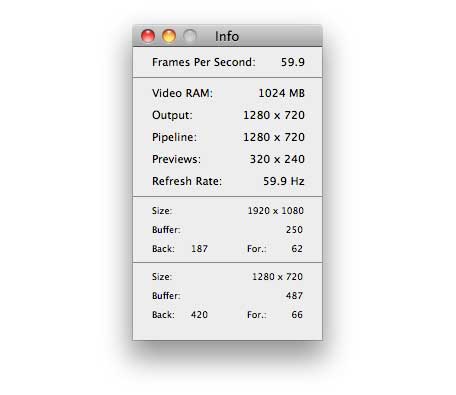Close the Info window with red button
Image resolution: width=456 pixels, height=395 pixels.
tap(148, 36)
